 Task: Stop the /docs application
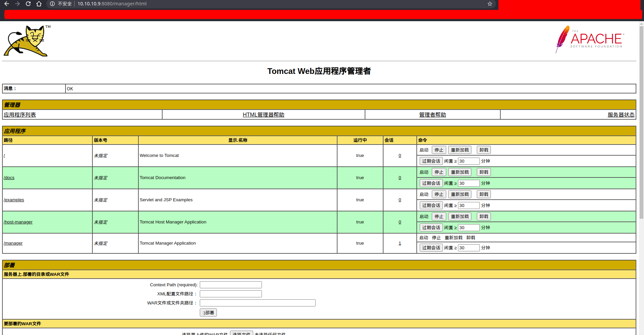pos(439,172)
